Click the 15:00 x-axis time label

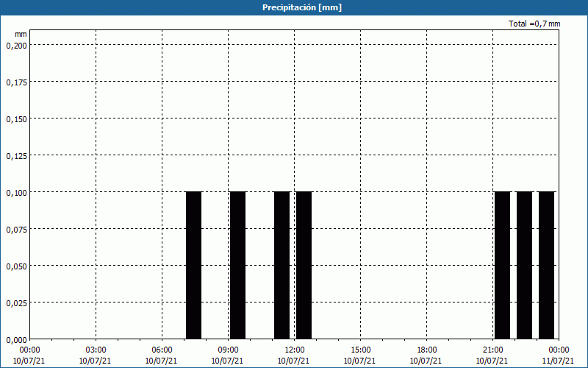[x=361, y=350]
